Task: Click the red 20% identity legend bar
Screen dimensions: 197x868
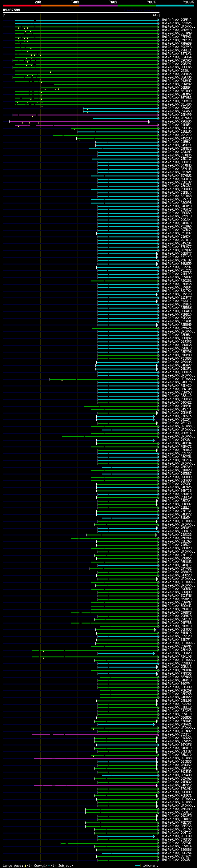Action: click(x=22, y=6)
